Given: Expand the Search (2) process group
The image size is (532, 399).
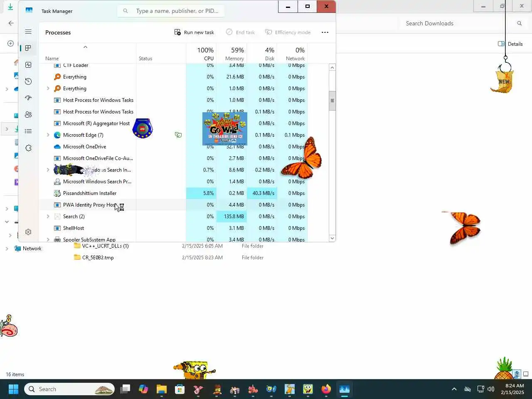Looking at the screenshot, I should [x=48, y=217].
